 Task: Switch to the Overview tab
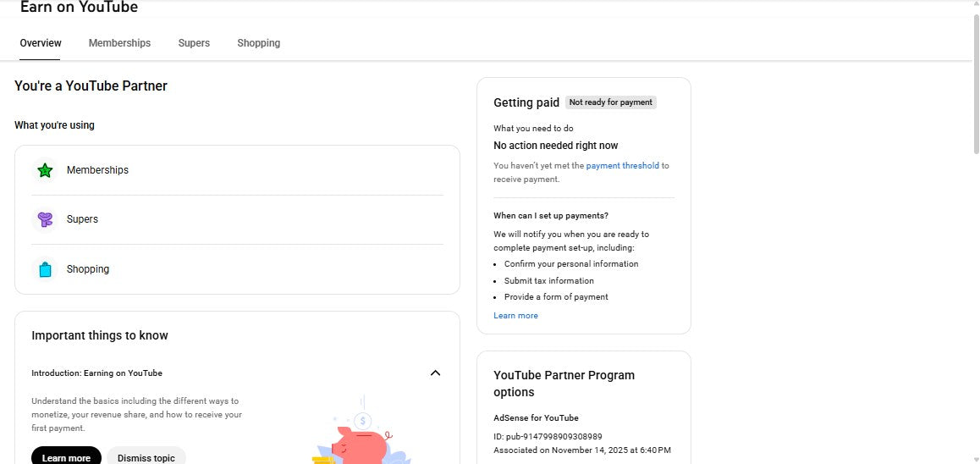point(41,43)
